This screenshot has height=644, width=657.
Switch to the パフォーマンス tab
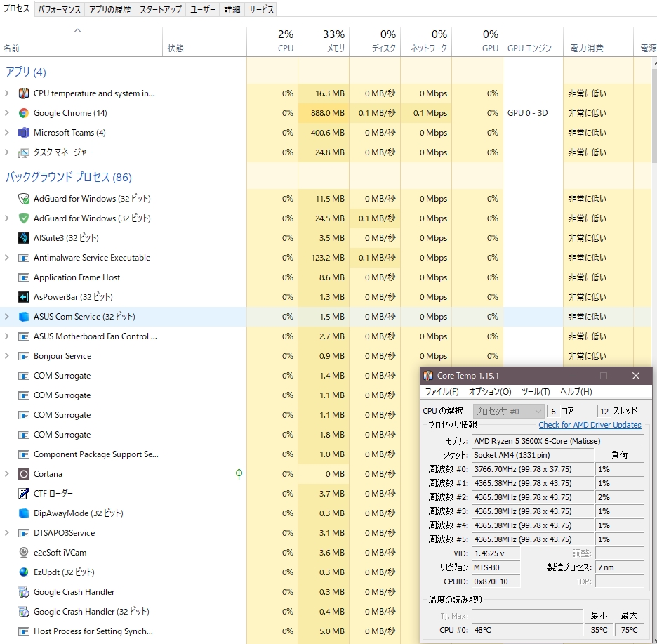coord(59,10)
